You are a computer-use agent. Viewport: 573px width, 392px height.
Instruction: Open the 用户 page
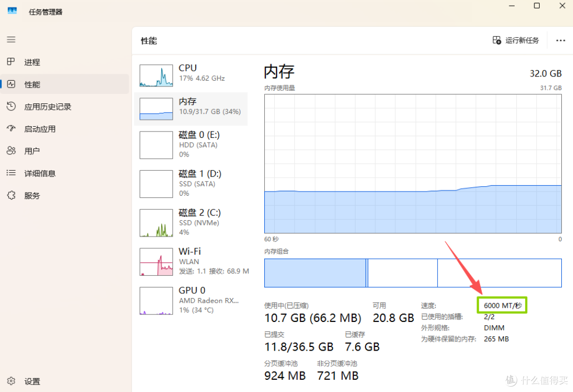click(x=65, y=151)
